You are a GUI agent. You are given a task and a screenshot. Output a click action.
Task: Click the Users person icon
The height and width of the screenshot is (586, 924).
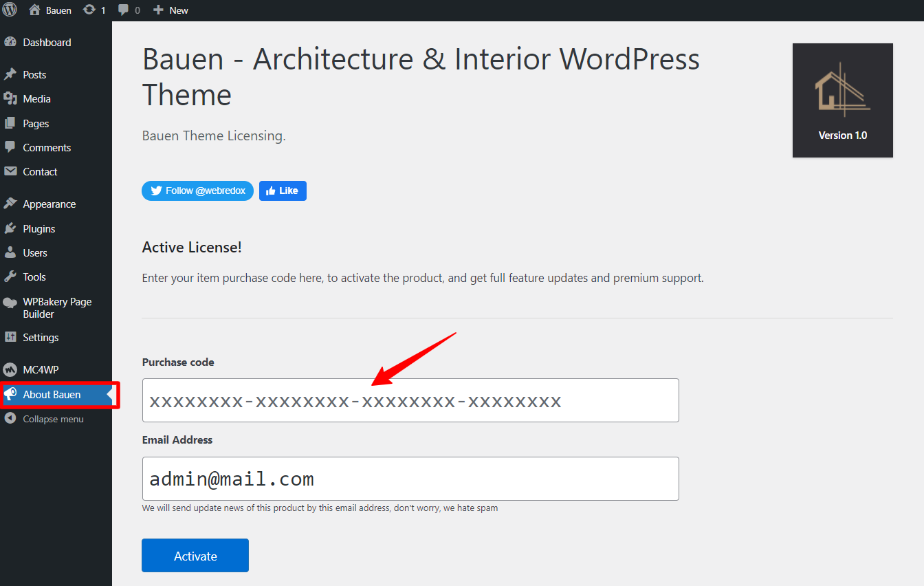[x=10, y=252]
